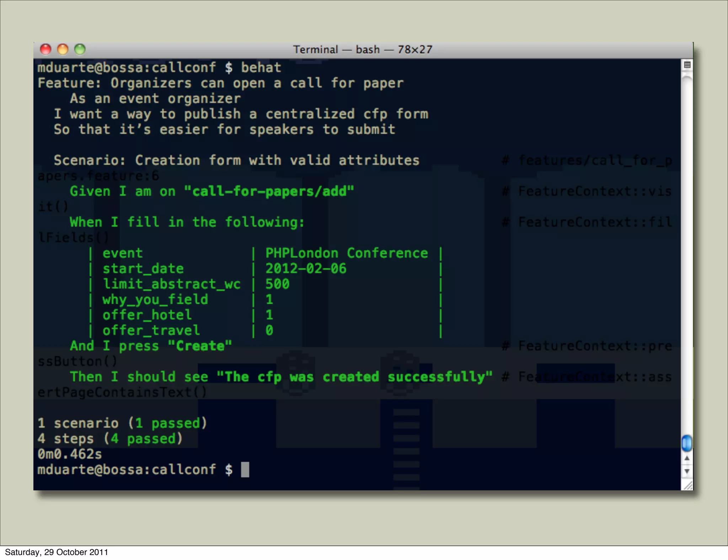Viewport: 728px width, 560px height.
Task: Click "Create" in the press step
Action: coord(200,346)
